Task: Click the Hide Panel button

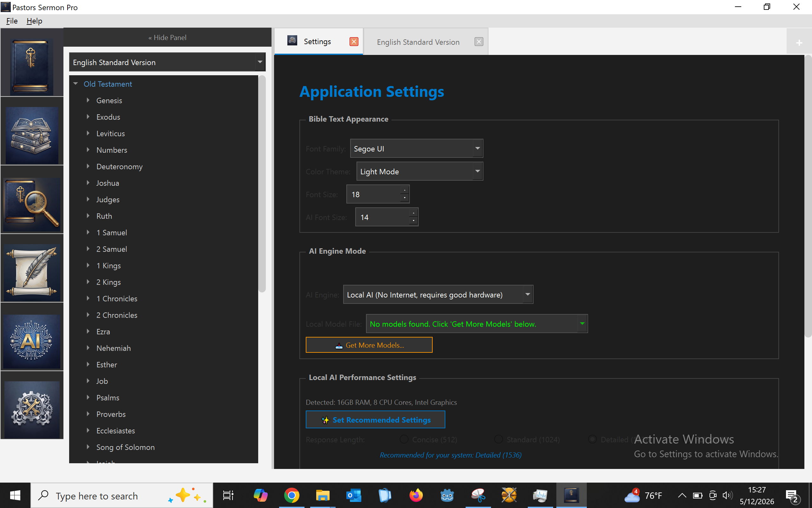Action: click(x=167, y=37)
